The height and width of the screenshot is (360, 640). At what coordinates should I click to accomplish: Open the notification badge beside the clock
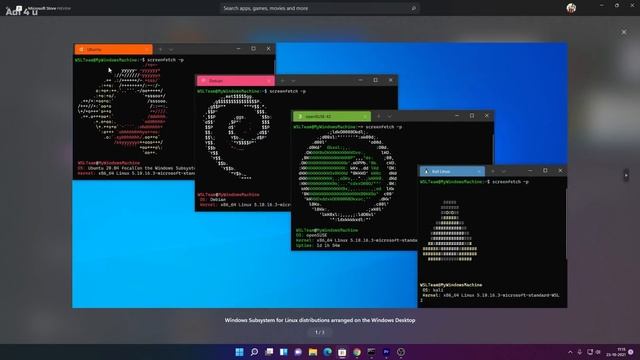tap(631, 352)
